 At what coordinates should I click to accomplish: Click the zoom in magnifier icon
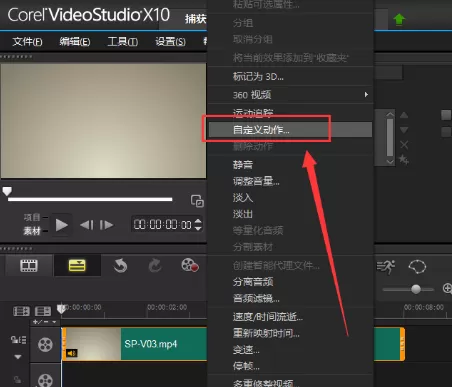(447, 288)
